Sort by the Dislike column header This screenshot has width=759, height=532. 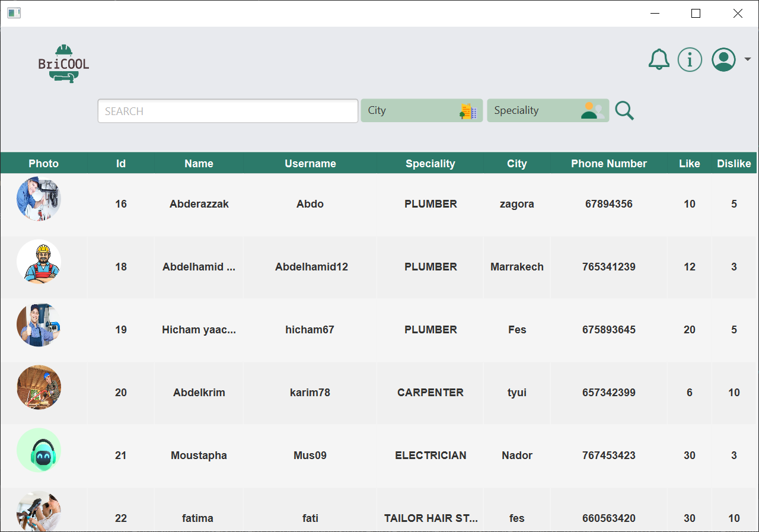tap(734, 164)
